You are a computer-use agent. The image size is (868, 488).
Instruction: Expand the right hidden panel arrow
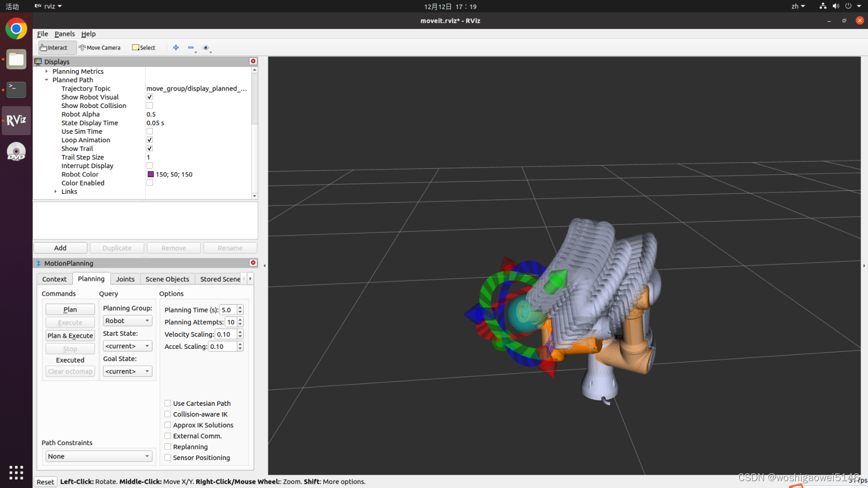(864, 266)
